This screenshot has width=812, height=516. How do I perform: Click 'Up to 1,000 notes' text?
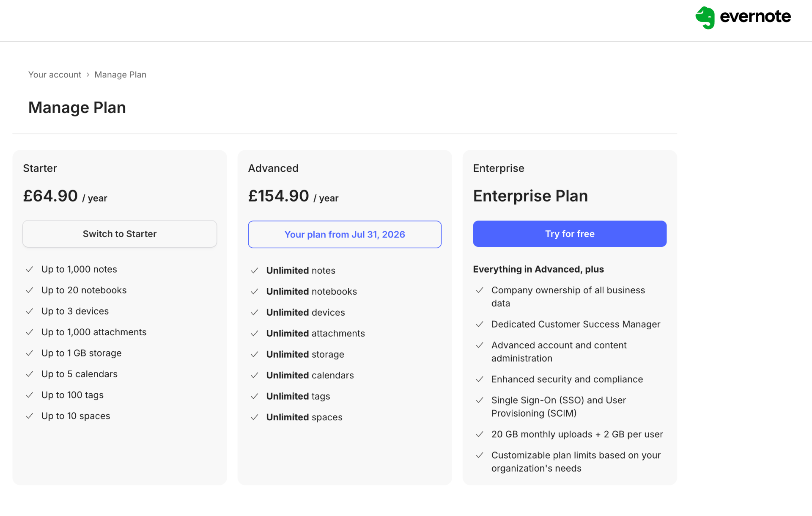pos(79,269)
